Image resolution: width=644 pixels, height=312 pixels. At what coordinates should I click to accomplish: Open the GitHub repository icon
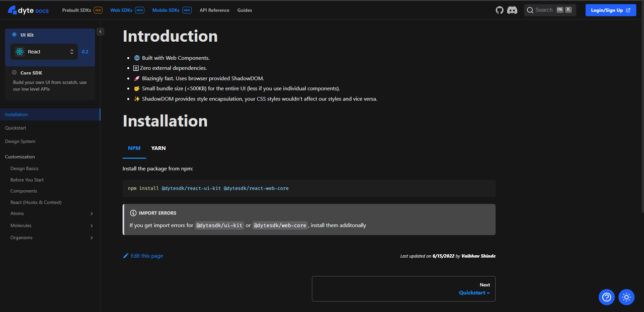point(500,10)
